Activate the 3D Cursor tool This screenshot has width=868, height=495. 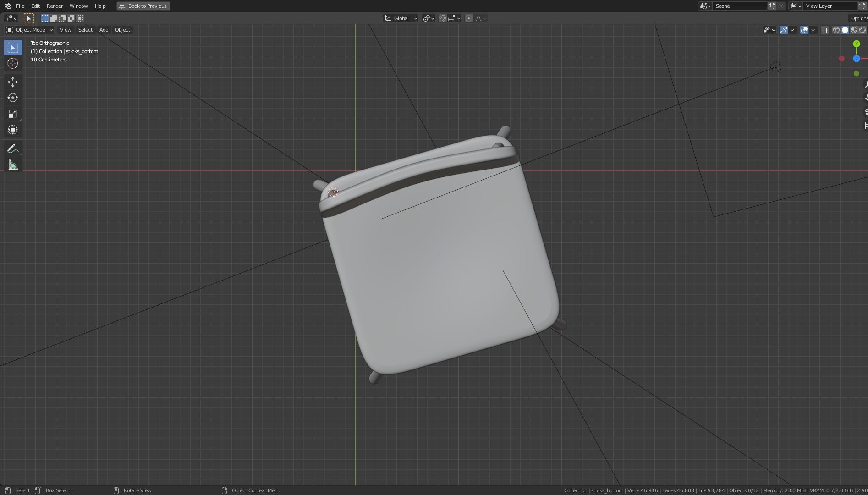[13, 64]
